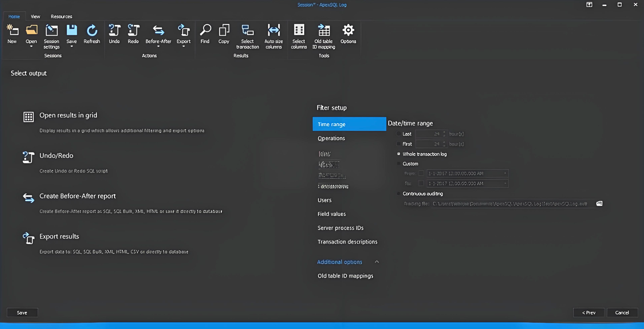Image resolution: width=644 pixels, height=329 pixels.
Task: Click the Before-After report arrows icon
Action: [x=28, y=198]
